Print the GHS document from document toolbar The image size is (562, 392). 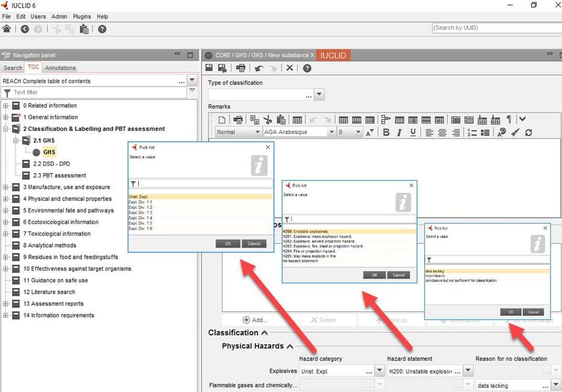tap(241, 68)
